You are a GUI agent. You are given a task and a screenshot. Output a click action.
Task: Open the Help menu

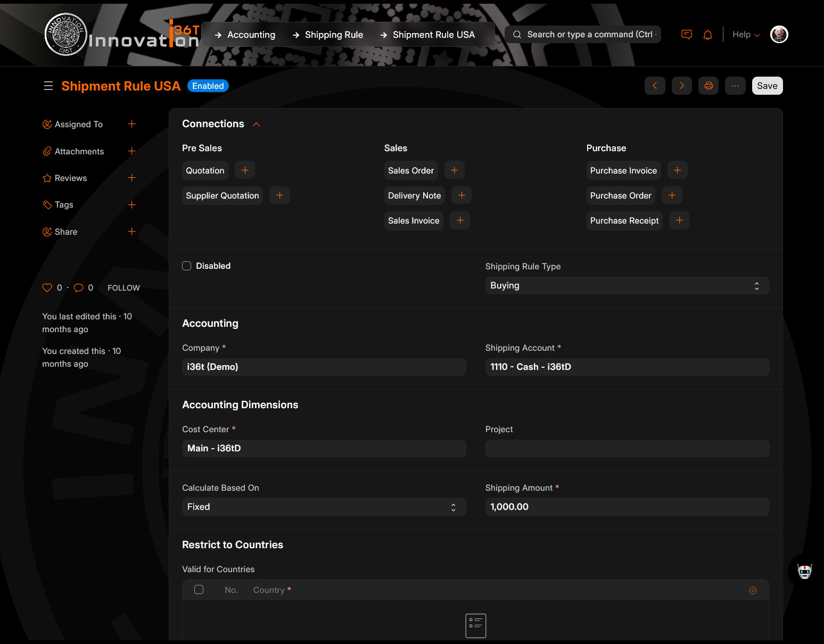point(745,35)
